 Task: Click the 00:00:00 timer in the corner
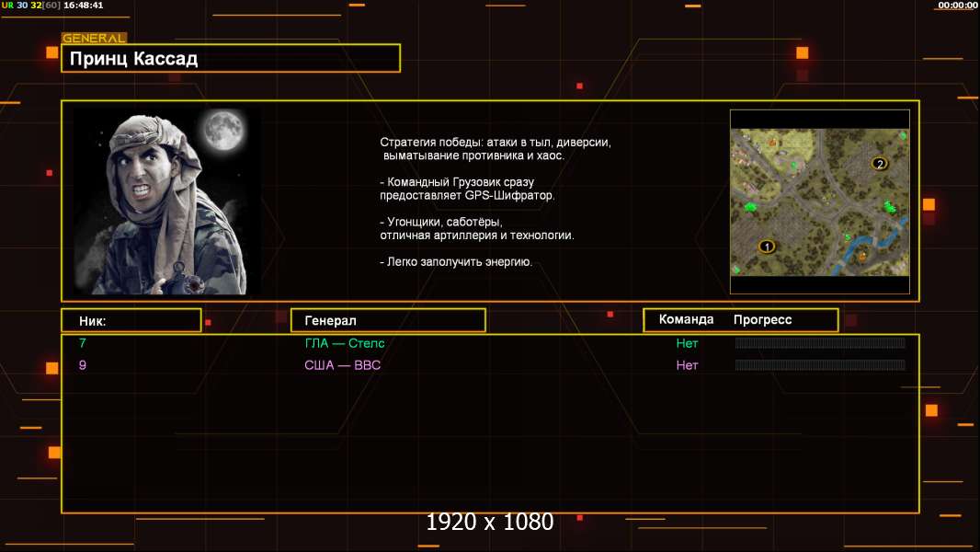point(957,6)
